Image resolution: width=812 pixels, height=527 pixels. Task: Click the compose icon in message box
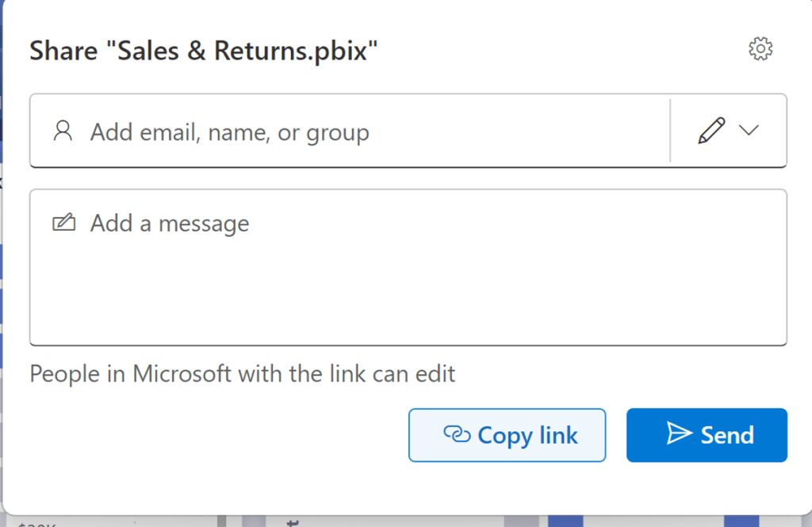pyautogui.click(x=63, y=223)
